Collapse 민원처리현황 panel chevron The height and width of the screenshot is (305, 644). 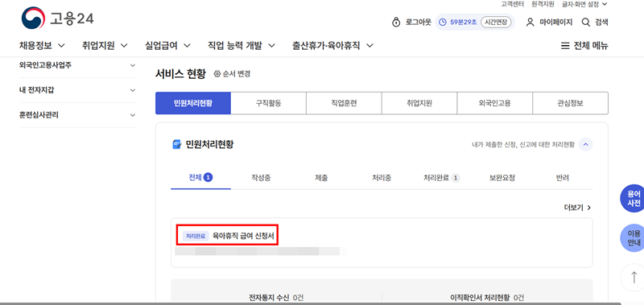pos(586,145)
